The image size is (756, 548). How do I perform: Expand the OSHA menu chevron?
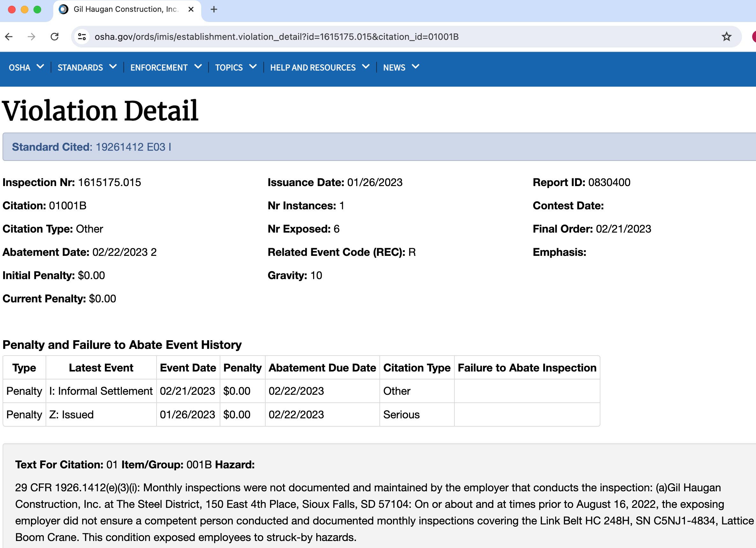click(40, 67)
